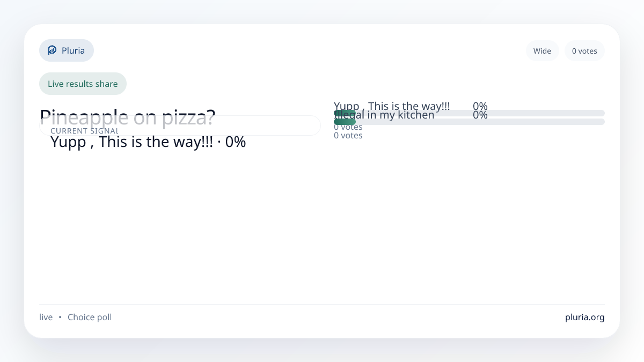This screenshot has width=644, height=362.
Task: Click the large leading signal text ending "· 0%"
Action: coord(148,142)
